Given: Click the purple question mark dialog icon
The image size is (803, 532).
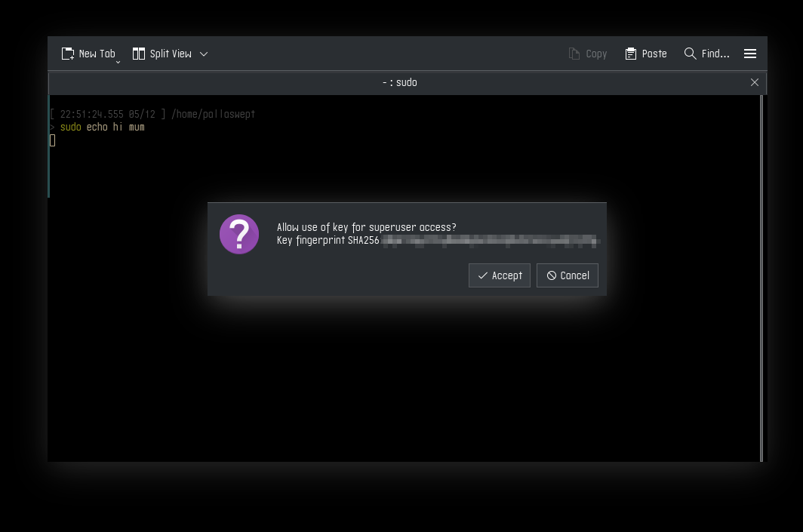Looking at the screenshot, I should tap(239, 234).
